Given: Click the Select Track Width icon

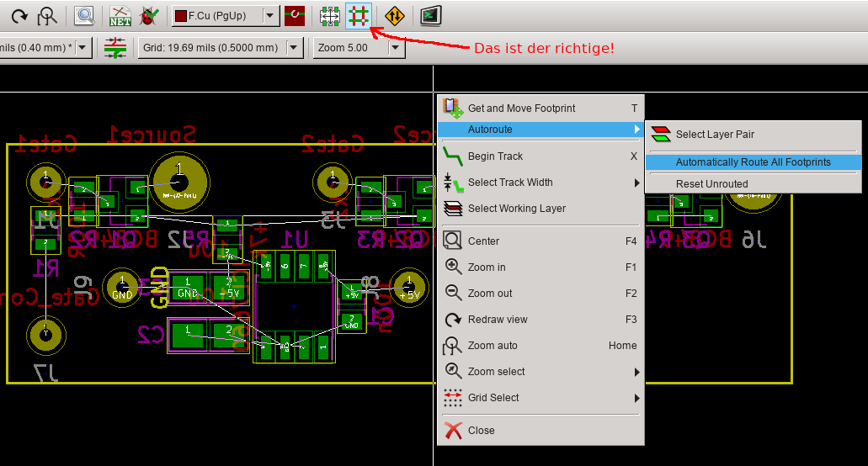Looking at the screenshot, I should click(453, 183).
